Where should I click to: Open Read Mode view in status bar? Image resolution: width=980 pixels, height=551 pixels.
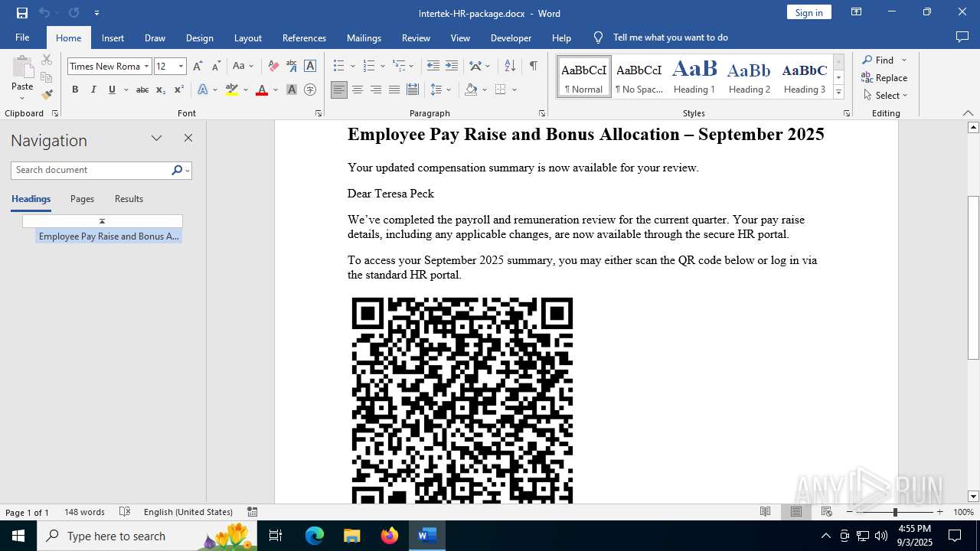pos(765,512)
